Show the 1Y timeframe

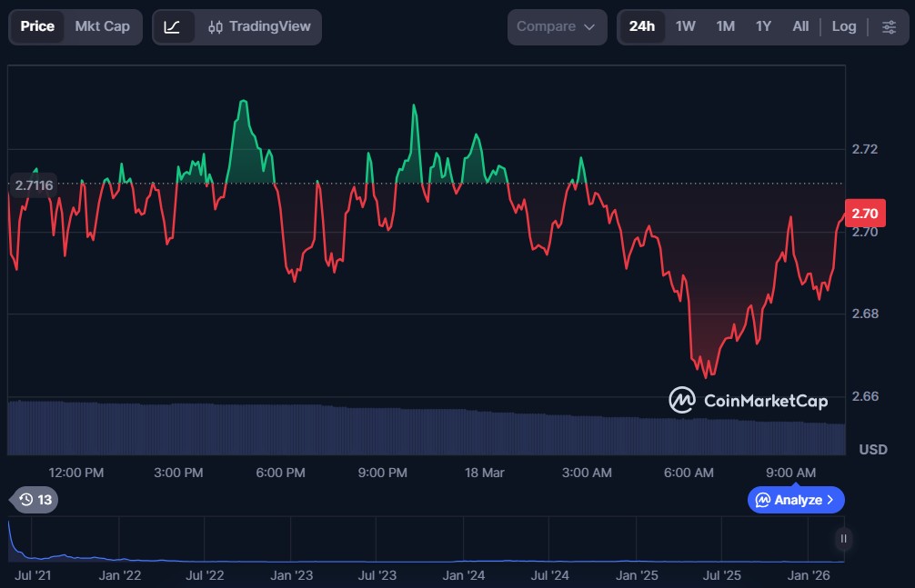[x=763, y=27]
